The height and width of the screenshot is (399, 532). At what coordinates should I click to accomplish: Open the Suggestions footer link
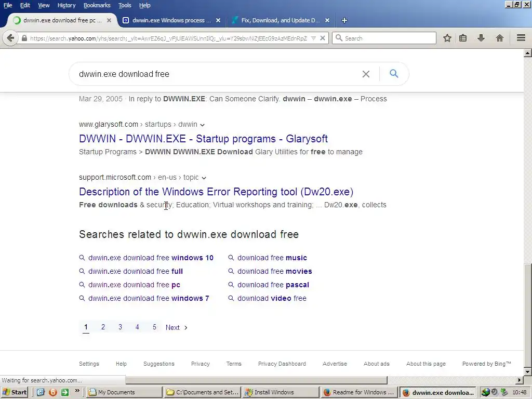[159, 364]
